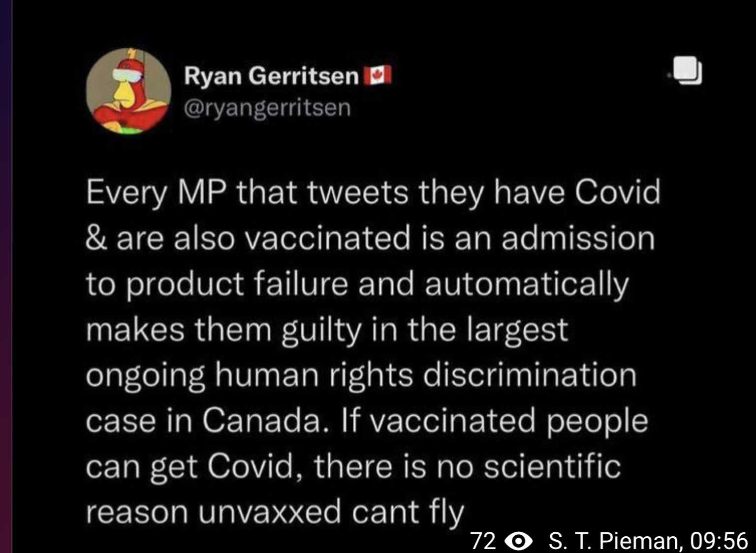
Task: Click the line "ongoing human rights discrimination"
Action: [361, 375]
